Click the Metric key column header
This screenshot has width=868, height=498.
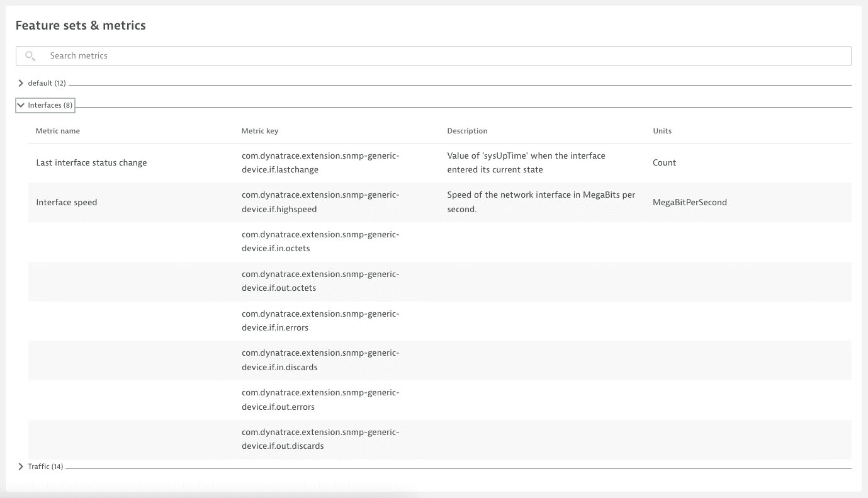click(x=260, y=131)
